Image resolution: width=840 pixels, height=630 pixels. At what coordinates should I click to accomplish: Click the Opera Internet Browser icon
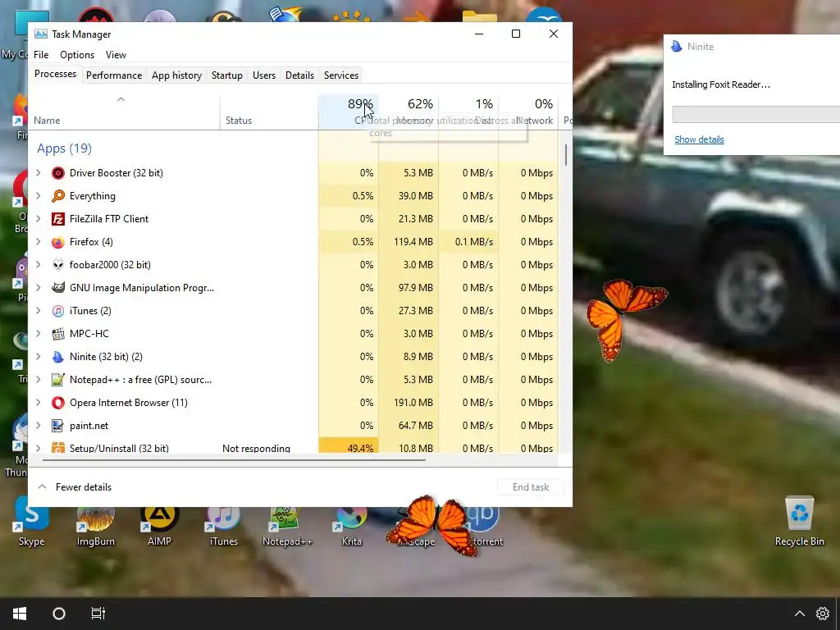tap(58, 403)
